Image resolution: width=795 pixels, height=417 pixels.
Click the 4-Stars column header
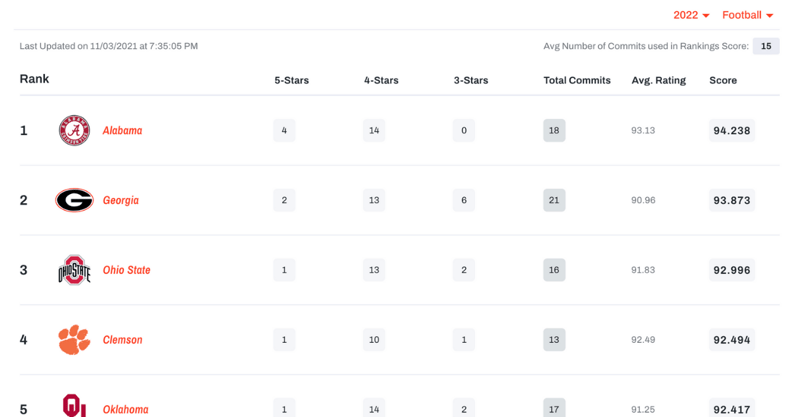[x=381, y=80]
